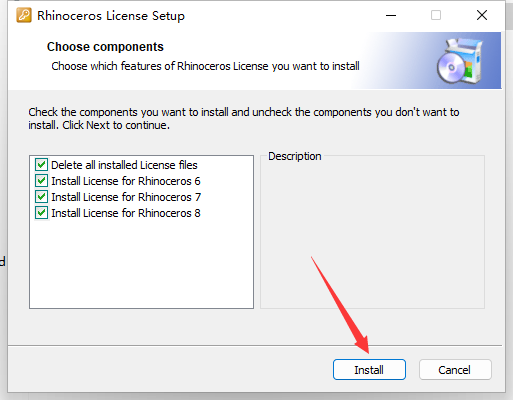Highlight the 'Install License for Rhinoceros 8' label text

point(126,213)
